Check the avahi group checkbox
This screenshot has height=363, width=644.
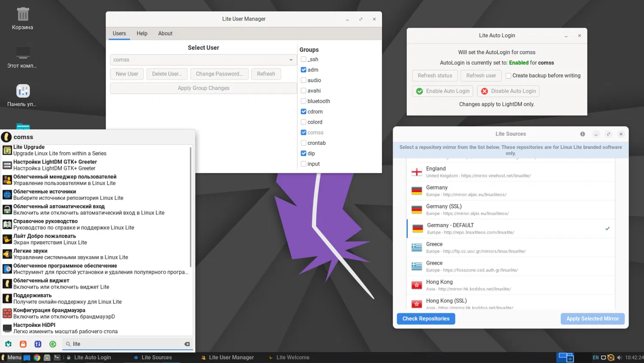tap(304, 91)
